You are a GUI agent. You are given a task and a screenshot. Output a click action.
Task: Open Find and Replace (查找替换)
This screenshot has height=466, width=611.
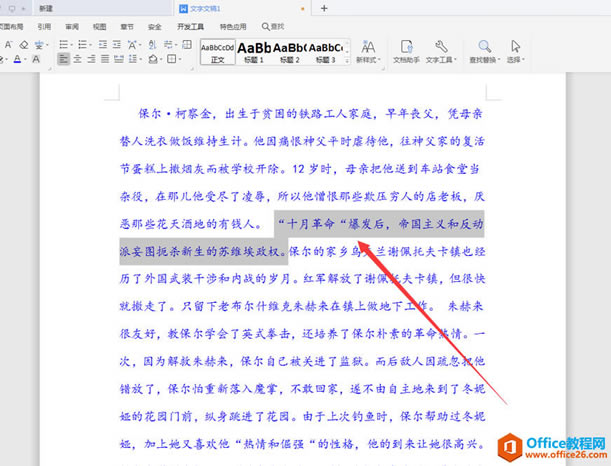pos(484,51)
